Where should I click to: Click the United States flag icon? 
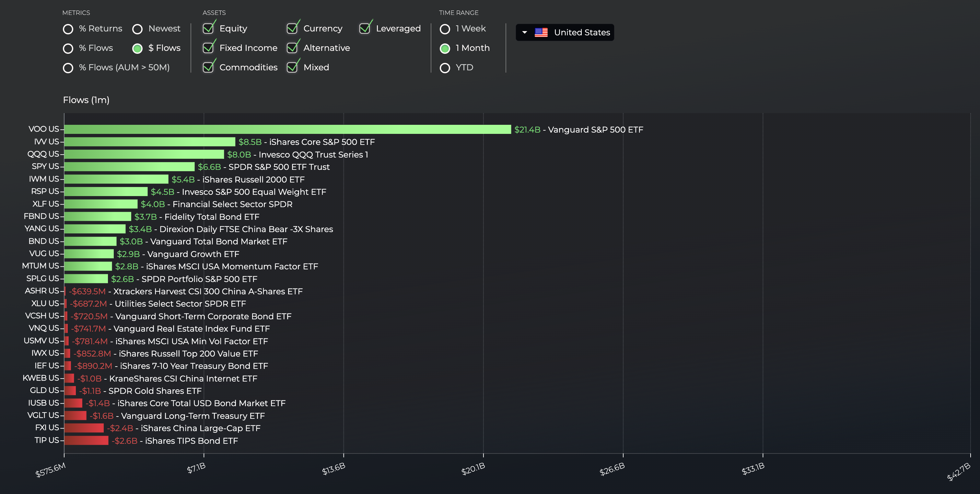pyautogui.click(x=541, y=32)
